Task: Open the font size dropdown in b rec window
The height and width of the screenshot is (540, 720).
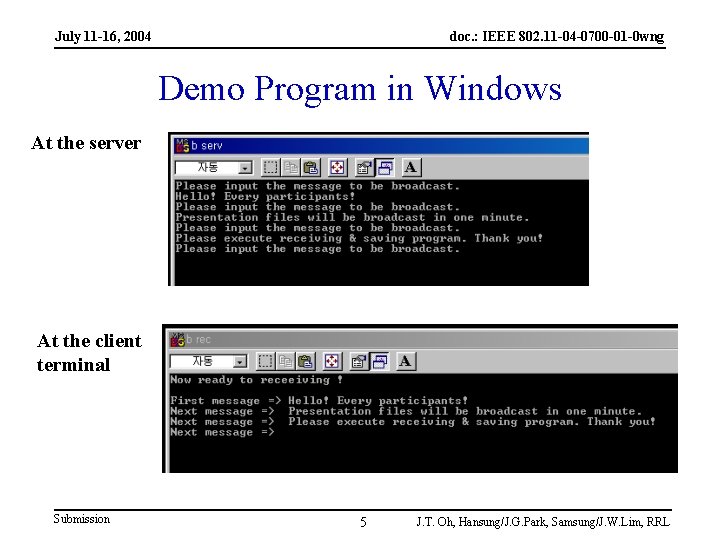Action: [208, 361]
